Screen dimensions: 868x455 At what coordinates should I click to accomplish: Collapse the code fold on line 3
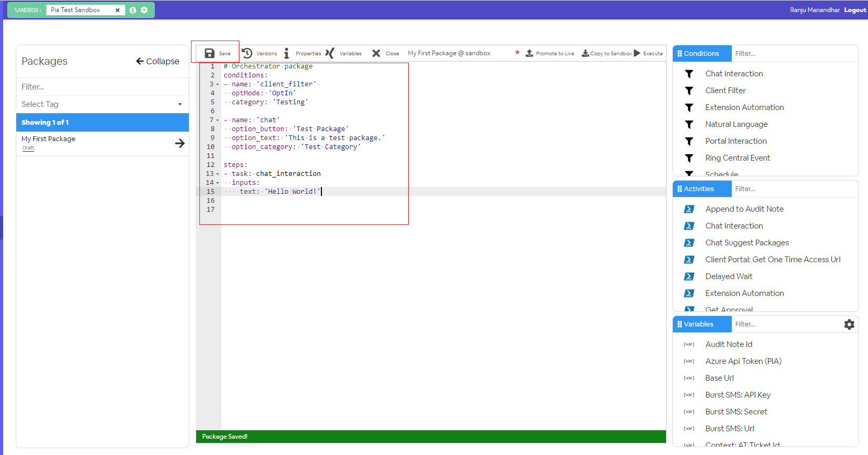(217, 84)
